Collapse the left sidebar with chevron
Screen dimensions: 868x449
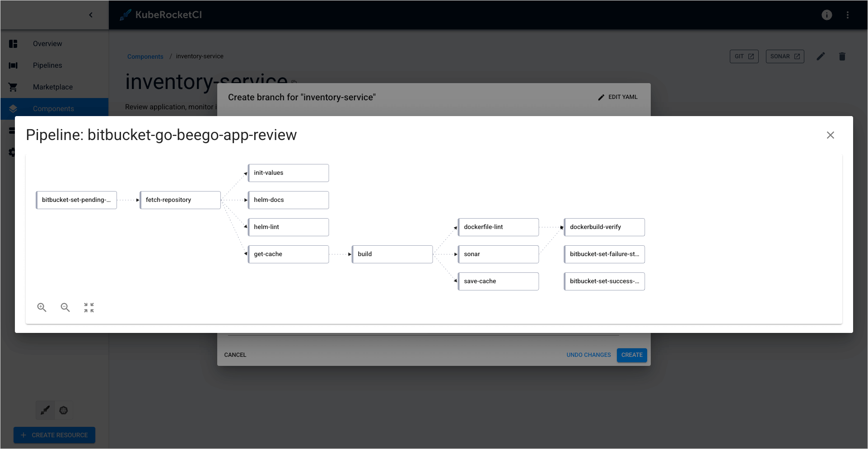(x=91, y=15)
